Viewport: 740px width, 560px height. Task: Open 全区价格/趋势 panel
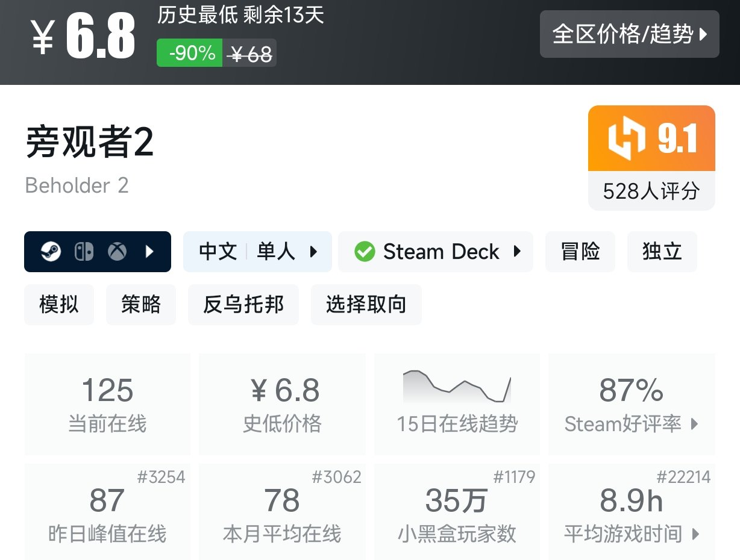629,35
